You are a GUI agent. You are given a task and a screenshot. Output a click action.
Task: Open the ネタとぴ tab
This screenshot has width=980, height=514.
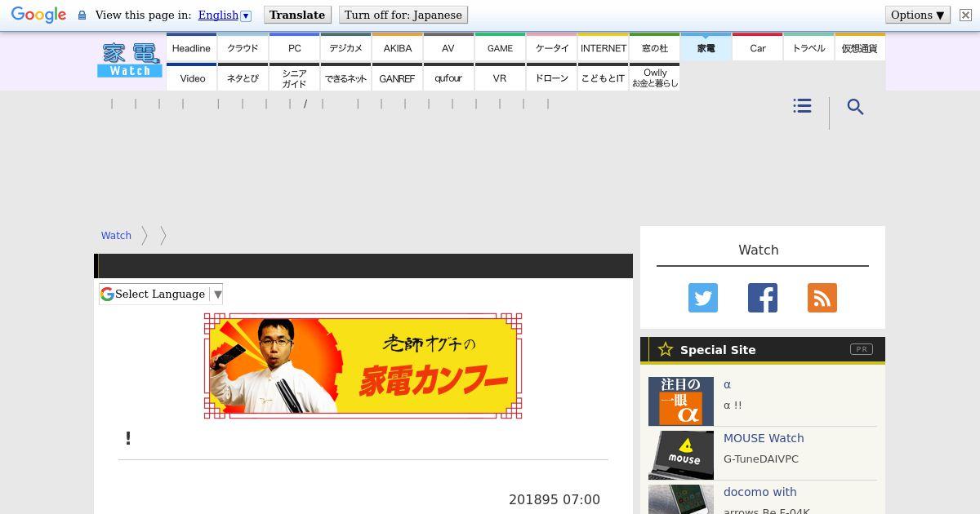[243, 78]
